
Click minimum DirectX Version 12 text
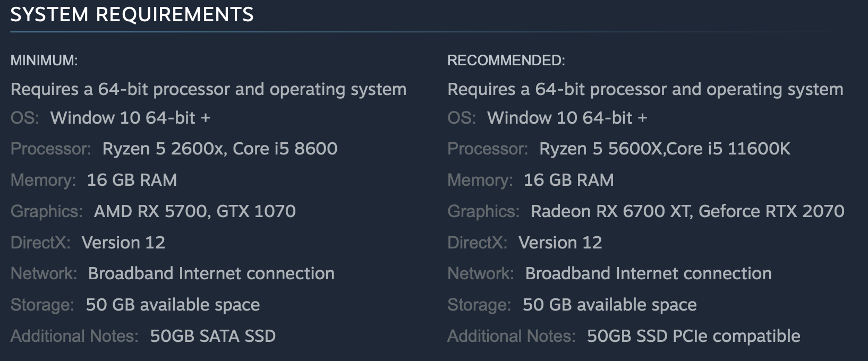pos(123,243)
